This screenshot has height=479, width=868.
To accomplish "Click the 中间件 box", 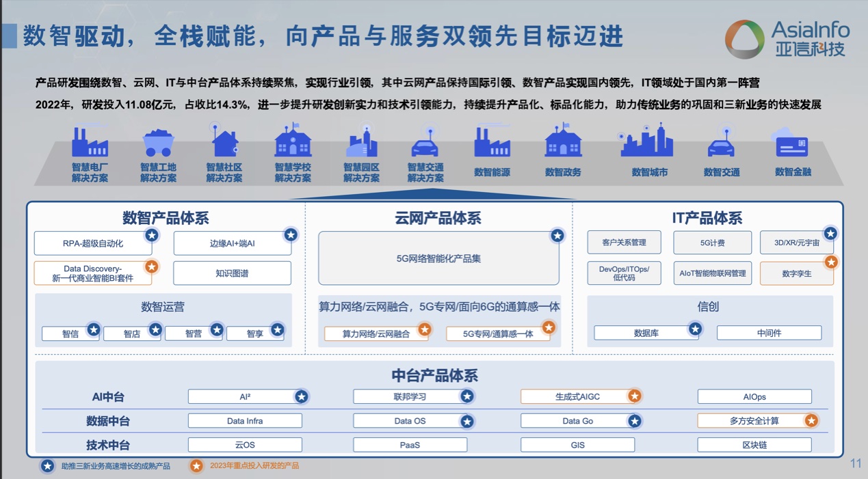I will [x=769, y=333].
